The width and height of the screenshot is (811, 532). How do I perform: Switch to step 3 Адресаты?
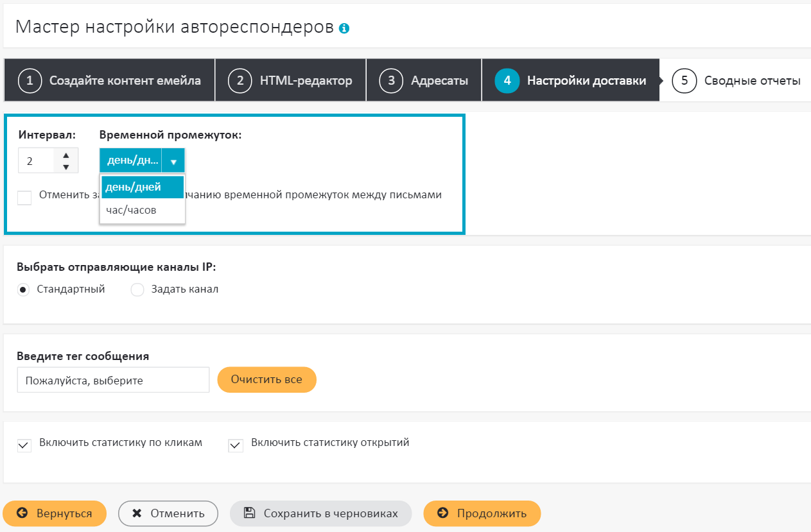(x=424, y=81)
